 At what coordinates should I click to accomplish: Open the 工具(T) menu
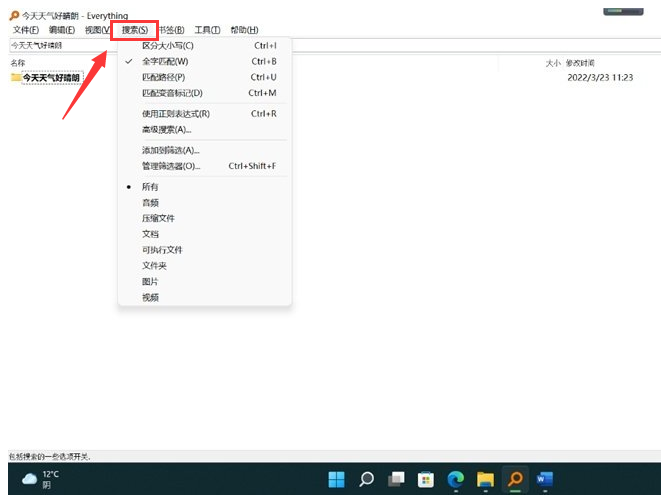pos(207,30)
